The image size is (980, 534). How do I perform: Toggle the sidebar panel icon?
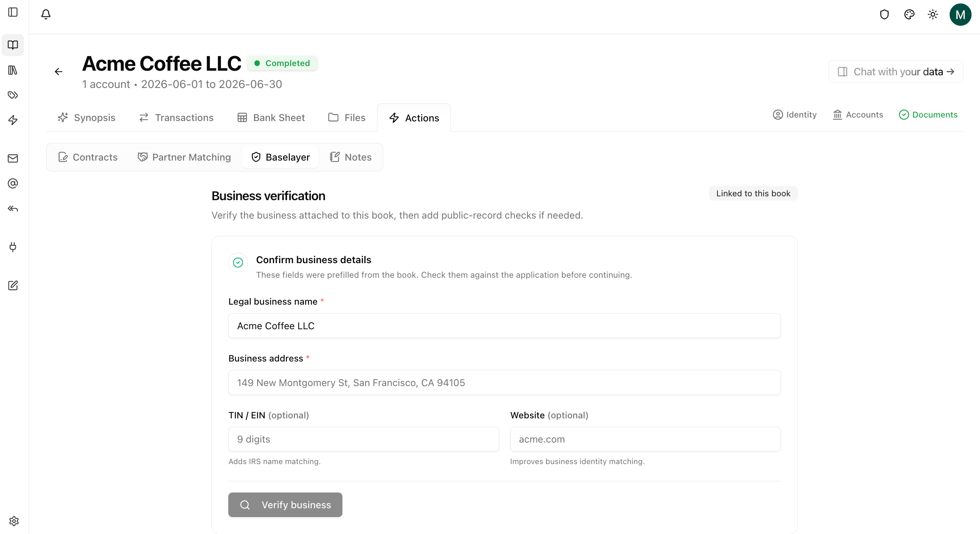click(x=13, y=12)
